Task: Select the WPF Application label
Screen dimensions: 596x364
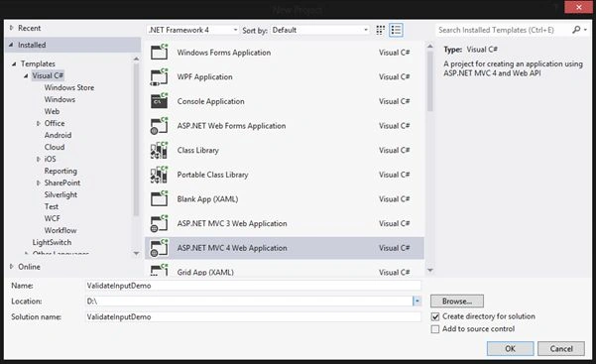Action: tap(204, 76)
